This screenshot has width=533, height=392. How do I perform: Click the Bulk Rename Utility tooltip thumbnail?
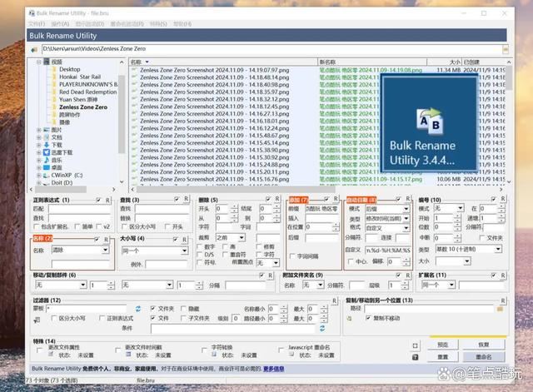tap(428, 123)
